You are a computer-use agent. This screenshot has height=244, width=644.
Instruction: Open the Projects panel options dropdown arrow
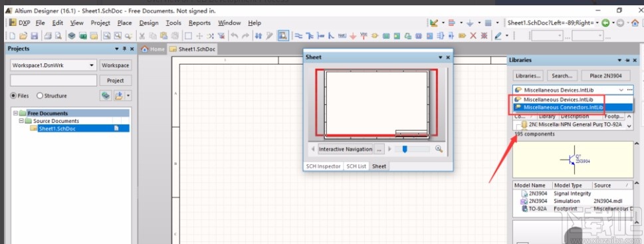click(117, 49)
